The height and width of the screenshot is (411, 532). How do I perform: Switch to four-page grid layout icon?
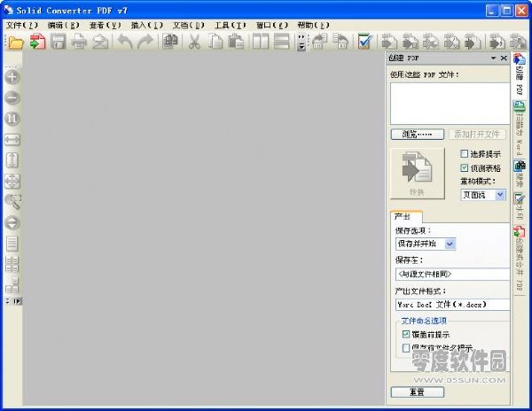pyautogui.click(x=12, y=265)
